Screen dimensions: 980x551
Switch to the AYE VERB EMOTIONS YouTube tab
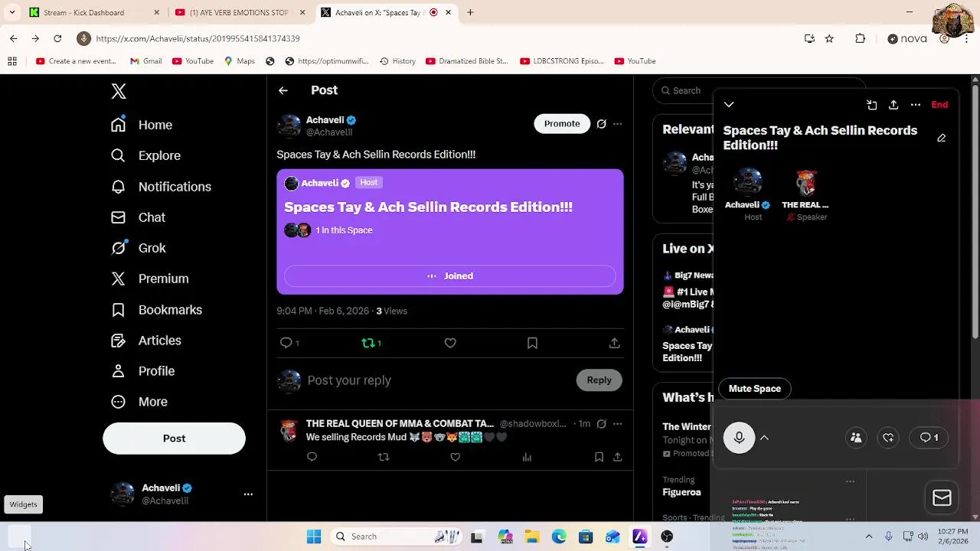(239, 12)
